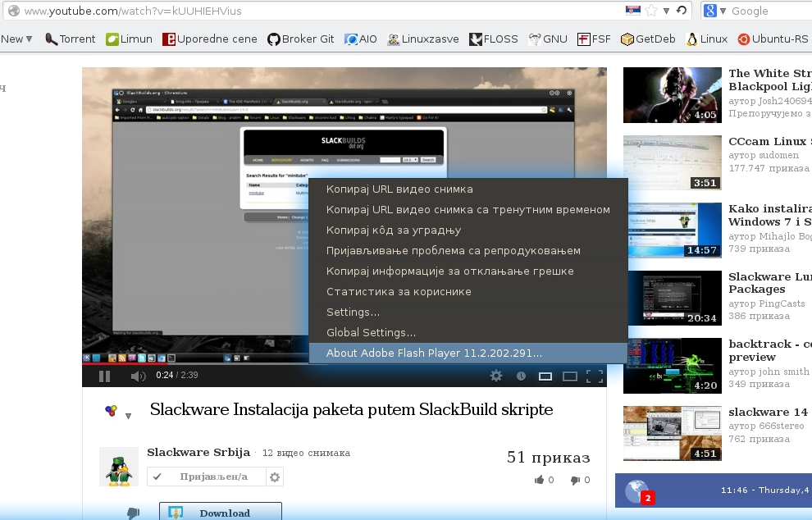Open the Slackware Srbija channel link

click(x=198, y=452)
